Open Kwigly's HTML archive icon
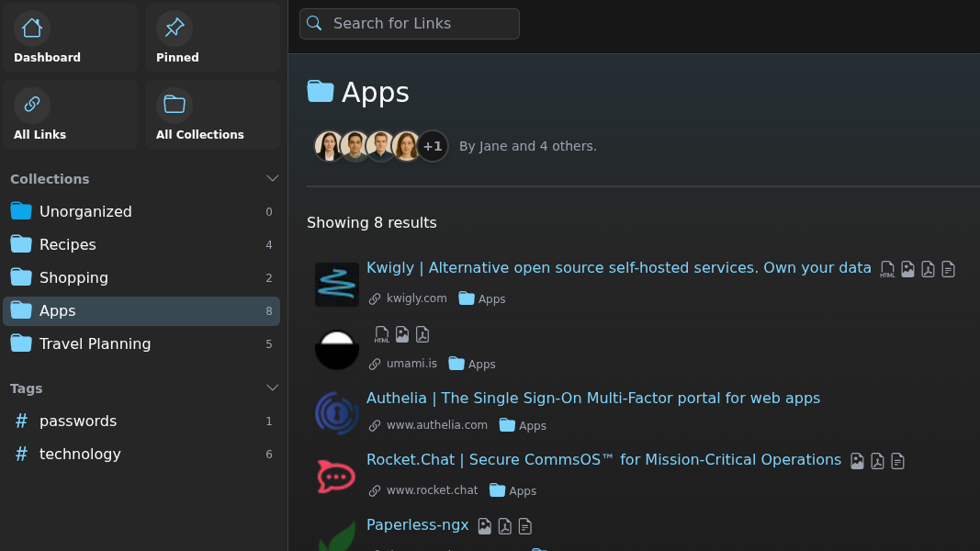 [x=887, y=269]
